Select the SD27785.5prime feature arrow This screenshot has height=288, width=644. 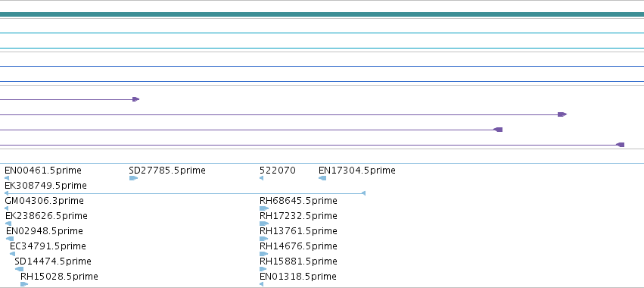coord(133,178)
